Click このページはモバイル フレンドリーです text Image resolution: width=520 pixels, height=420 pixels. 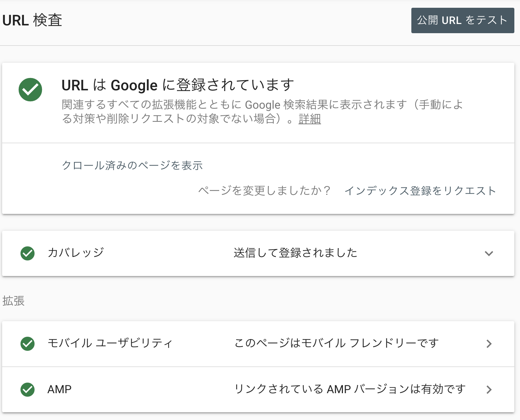click(337, 343)
